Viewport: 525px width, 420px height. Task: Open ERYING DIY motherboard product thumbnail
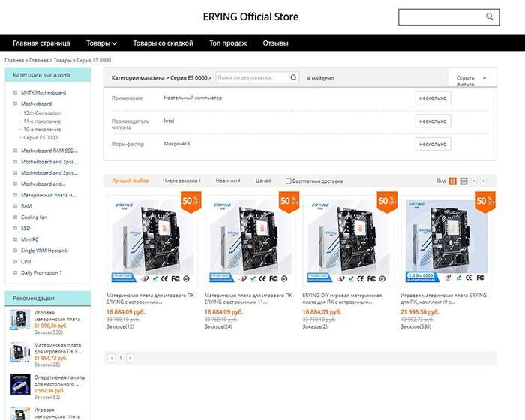[x=349, y=241]
